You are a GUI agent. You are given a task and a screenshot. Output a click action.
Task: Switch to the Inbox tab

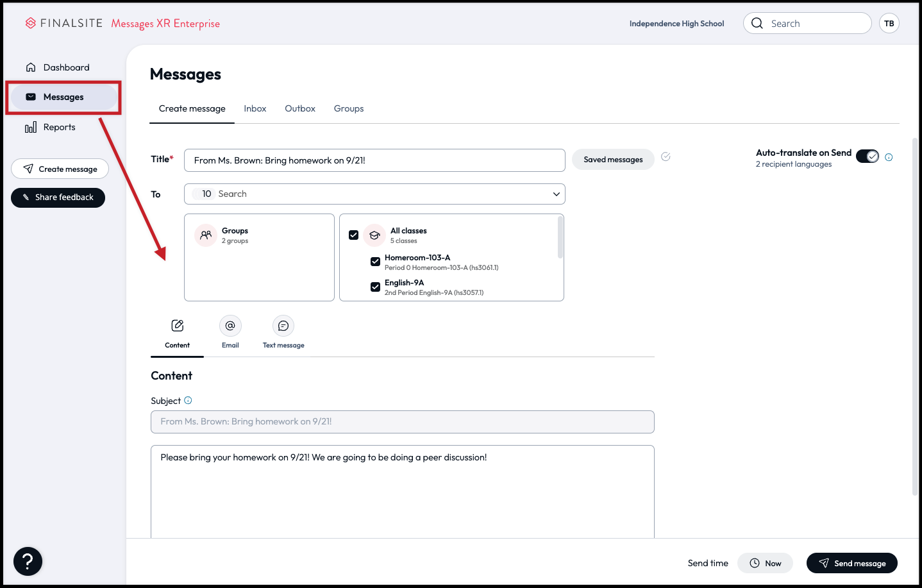(x=255, y=108)
